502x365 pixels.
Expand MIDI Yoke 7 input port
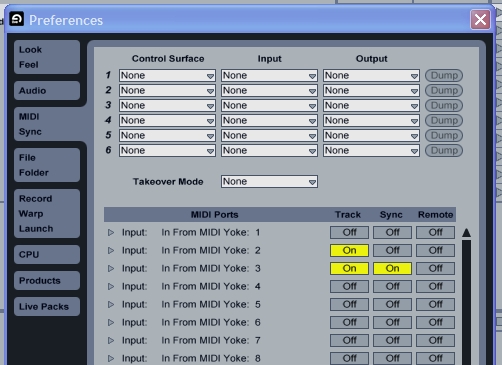click(111, 340)
